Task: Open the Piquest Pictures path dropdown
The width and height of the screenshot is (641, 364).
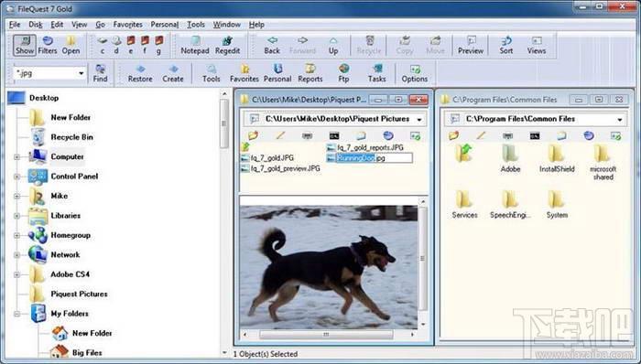Action: point(419,120)
